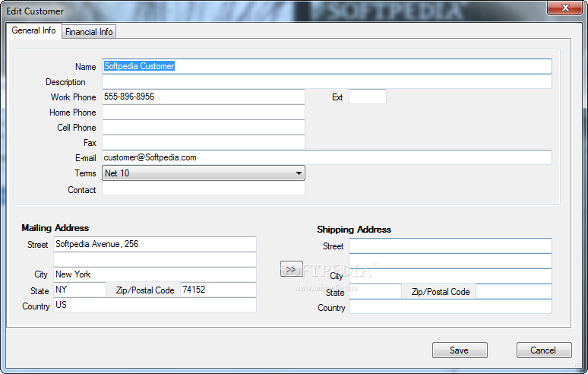
Task: Click Mailing Zip/Postal Code field 74152
Action: (218, 290)
